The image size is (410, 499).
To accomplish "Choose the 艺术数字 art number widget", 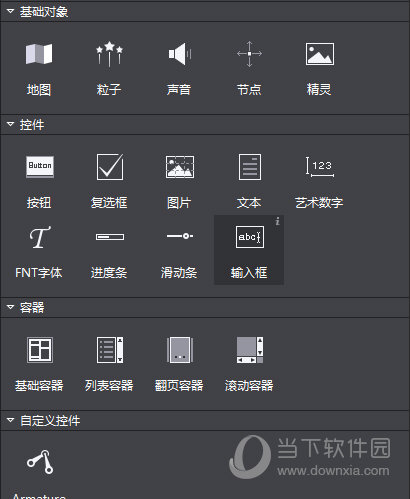I will 320,167.
